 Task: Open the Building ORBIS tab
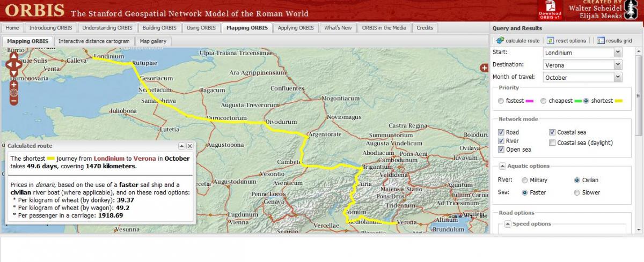(159, 28)
